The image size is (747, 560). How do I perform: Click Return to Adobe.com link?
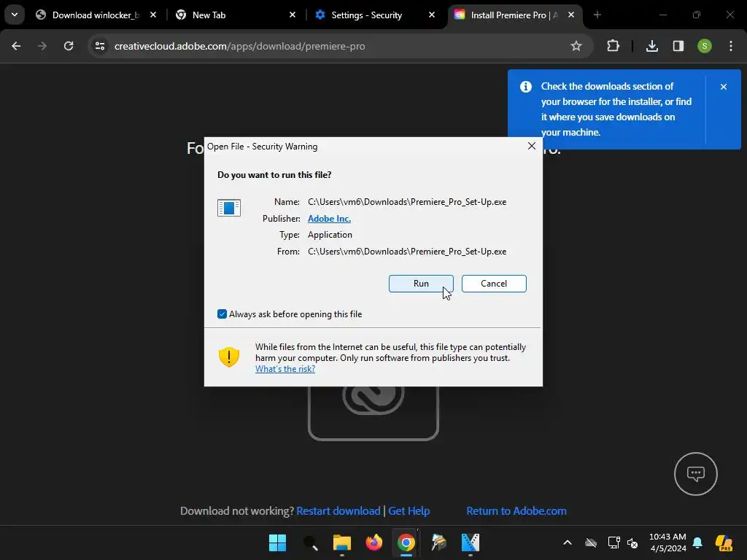516,511
